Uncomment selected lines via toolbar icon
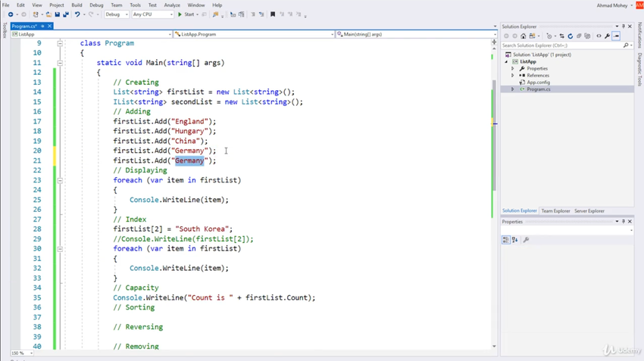Viewport: 644px width, 361px height. [x=261, y=14]
